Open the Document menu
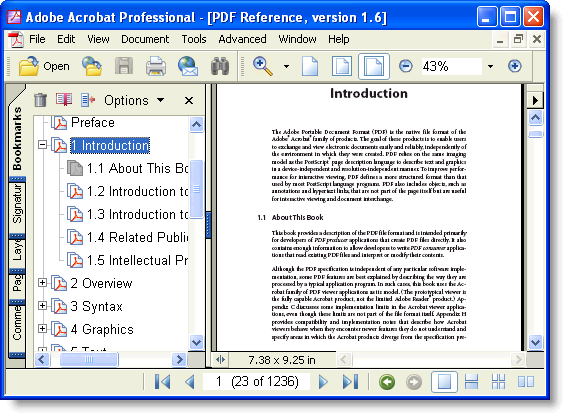566x416 pixels. coord(145,39)
